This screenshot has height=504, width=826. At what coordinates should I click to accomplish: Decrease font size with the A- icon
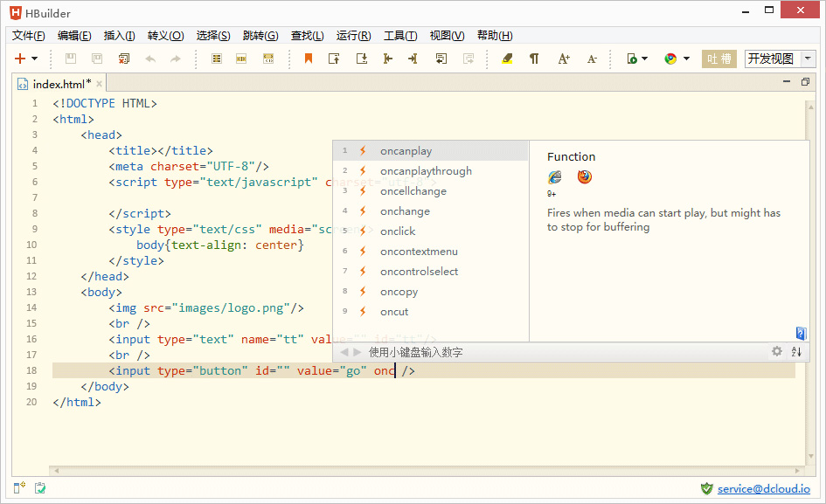coord(592,59)
